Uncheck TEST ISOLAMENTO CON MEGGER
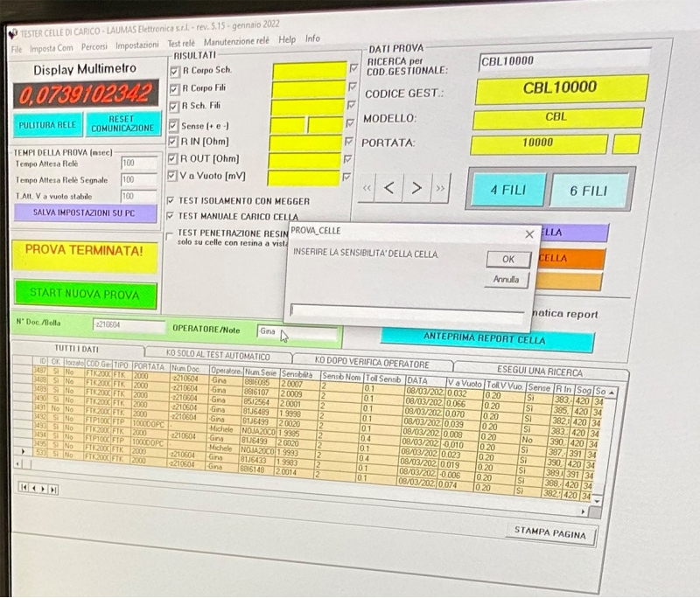Viewport: 700px width, 598px height. (171, 200)
